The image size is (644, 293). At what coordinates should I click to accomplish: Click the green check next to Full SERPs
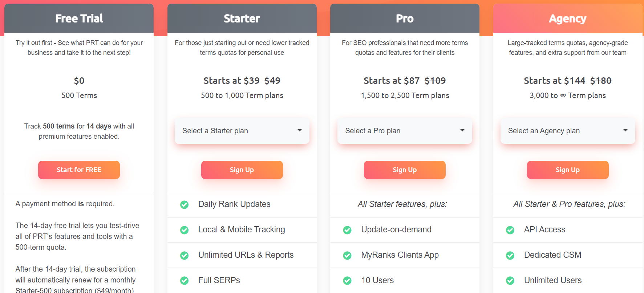pos(185,281)
